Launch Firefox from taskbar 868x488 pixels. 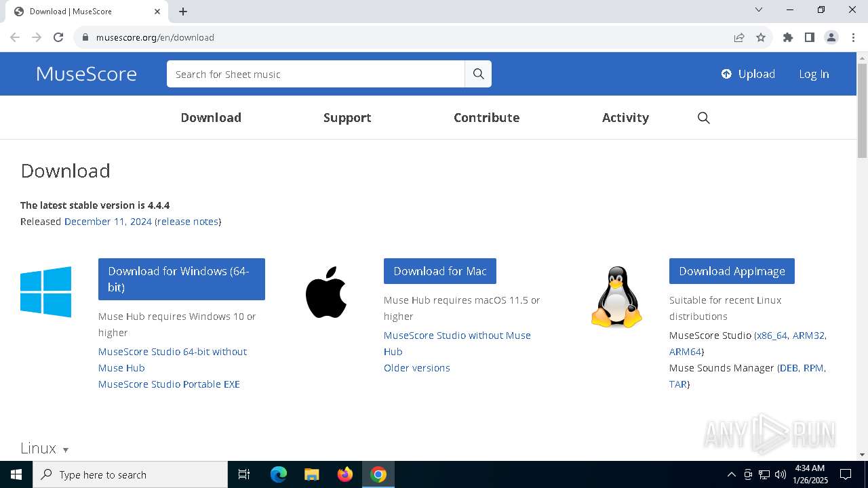[x=345, y=474]
